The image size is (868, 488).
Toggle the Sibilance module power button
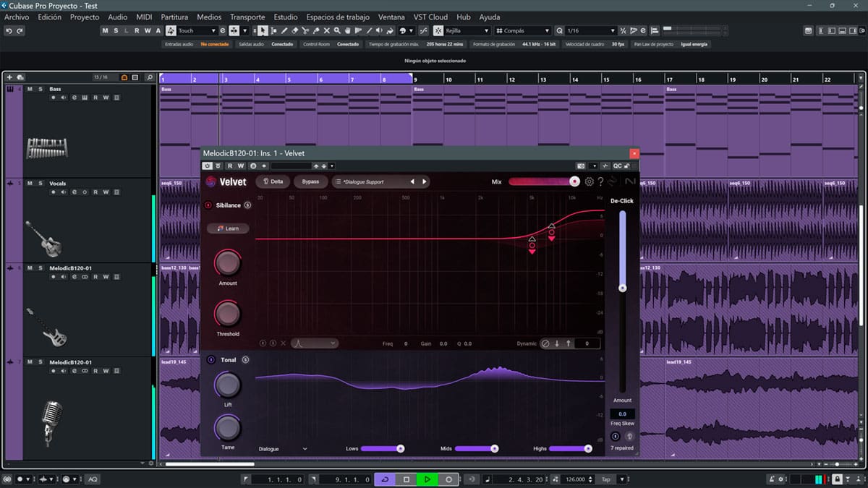point(208,205)
